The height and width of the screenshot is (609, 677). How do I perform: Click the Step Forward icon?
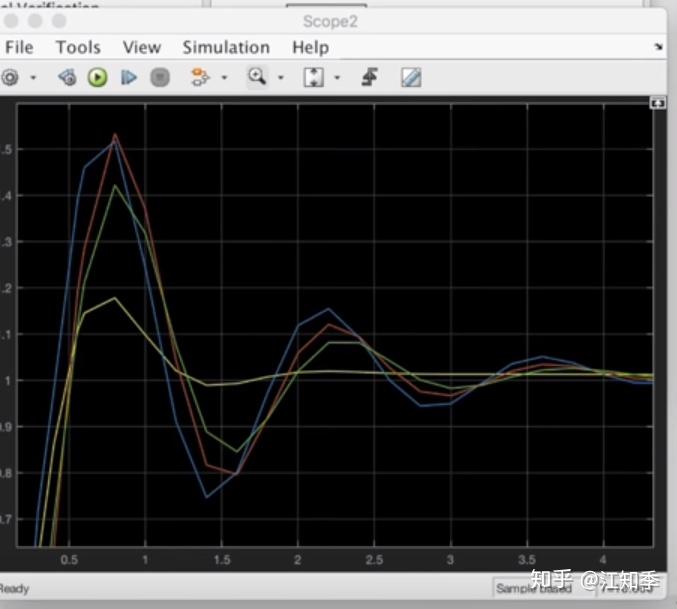[x=129, y=78]
